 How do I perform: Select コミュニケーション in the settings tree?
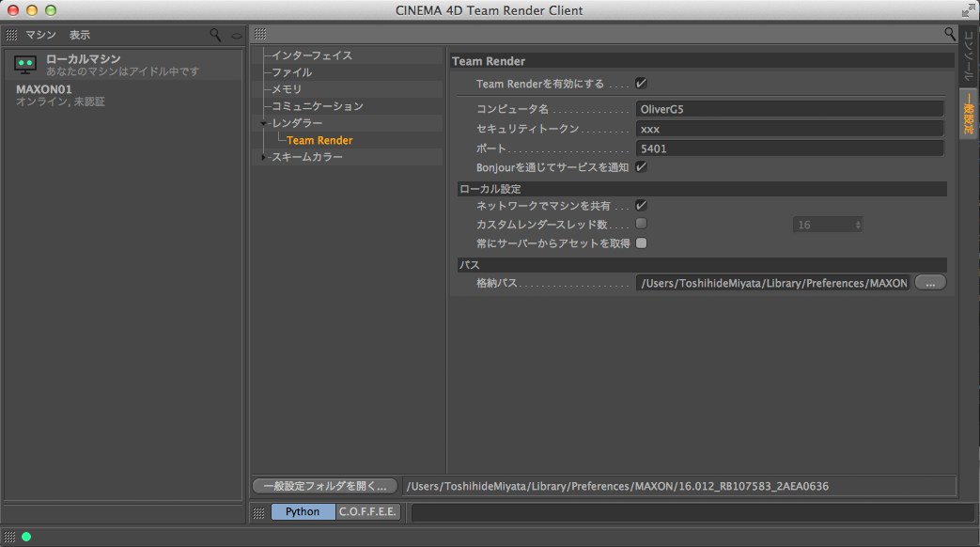coord(318,106)
